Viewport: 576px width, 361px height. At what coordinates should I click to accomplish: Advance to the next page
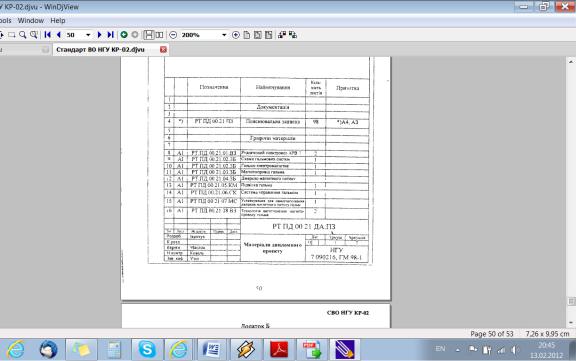point(99,35)
